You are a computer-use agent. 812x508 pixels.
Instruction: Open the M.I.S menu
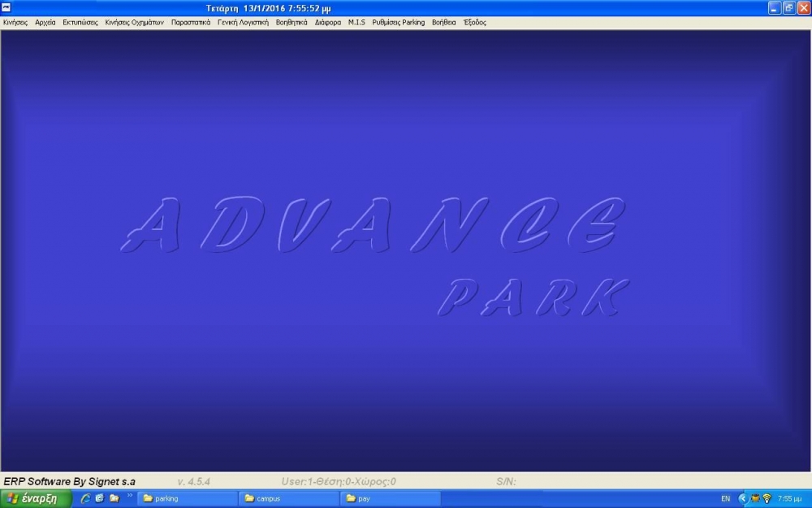point(356,22)
